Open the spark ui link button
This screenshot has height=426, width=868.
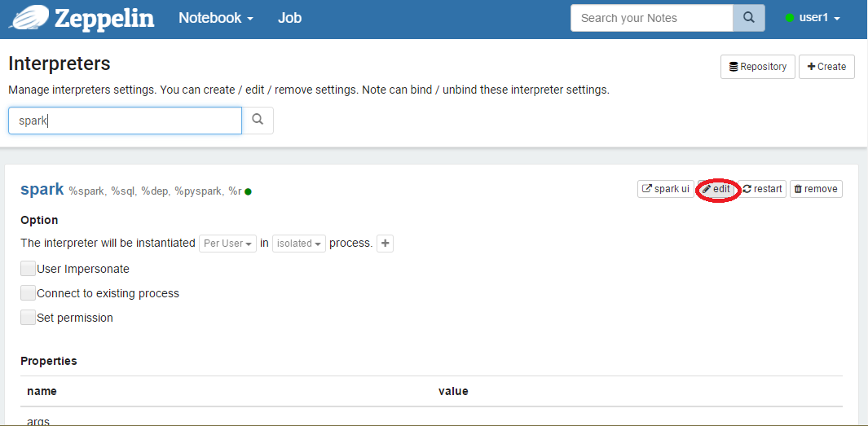665,189
